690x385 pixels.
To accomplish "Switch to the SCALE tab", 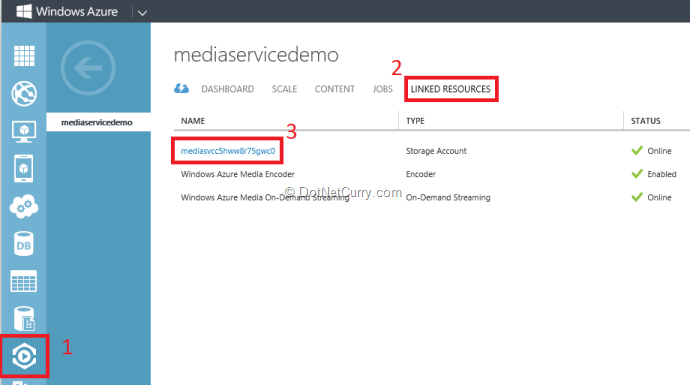I will point(284,89).
